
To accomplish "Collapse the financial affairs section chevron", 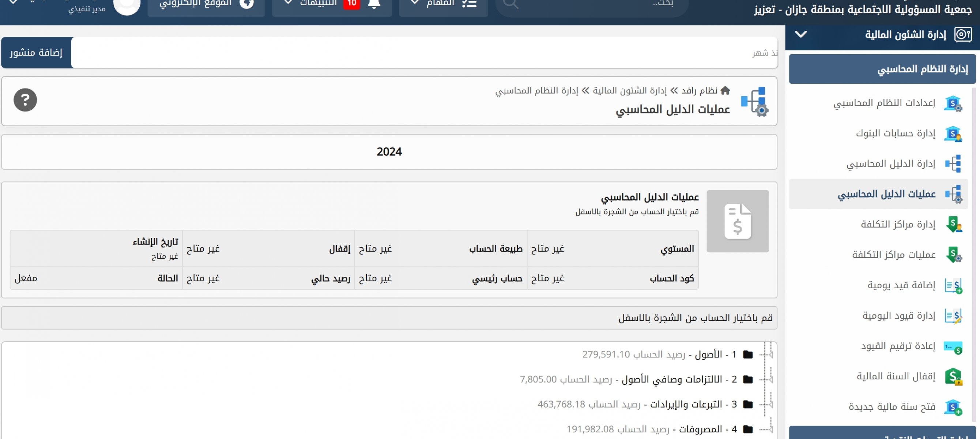I will pyautogui.click(x=801, y=35).
